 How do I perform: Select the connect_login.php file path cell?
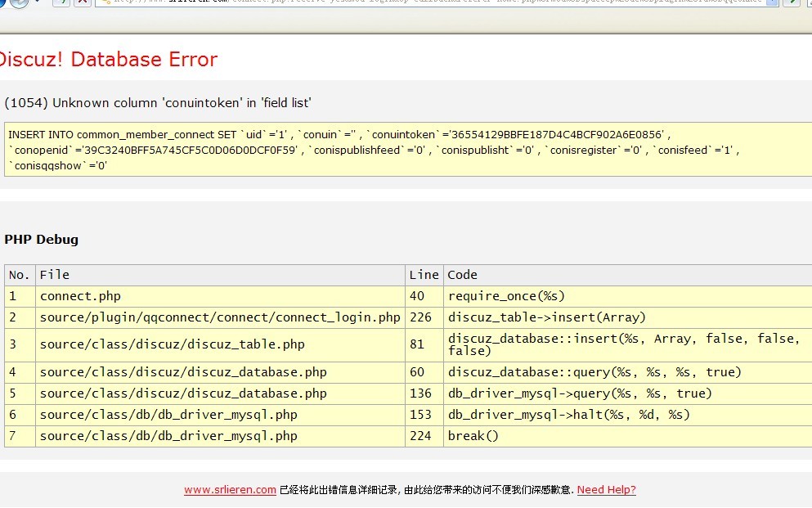[x=220, y=317]
